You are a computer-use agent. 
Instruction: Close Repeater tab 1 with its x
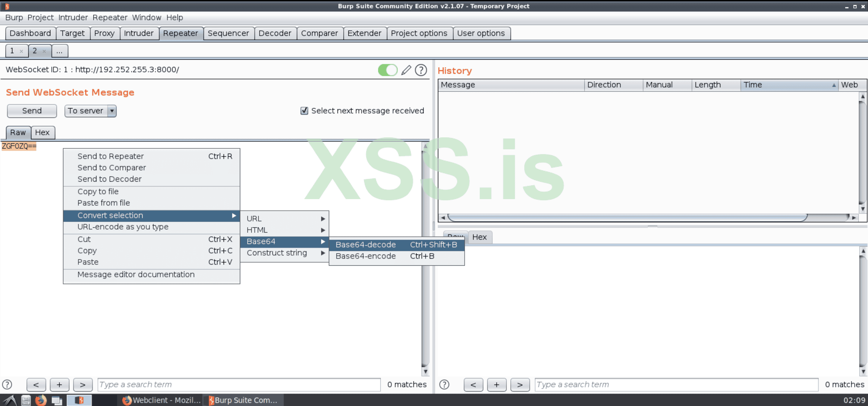click(x=21, y=51)
